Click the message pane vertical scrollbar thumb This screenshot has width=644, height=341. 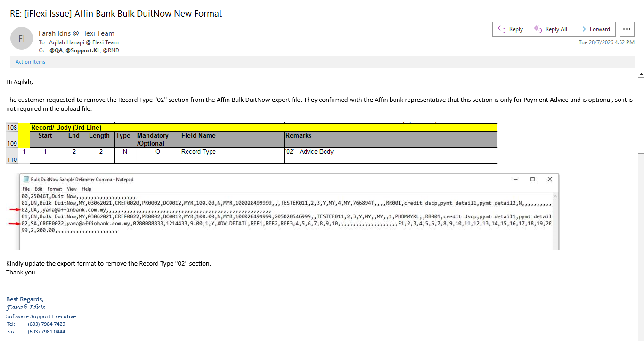[640, 116]
